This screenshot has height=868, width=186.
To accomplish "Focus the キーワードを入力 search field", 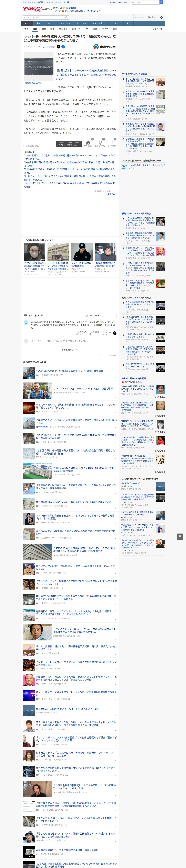I will tap(44, 18).
